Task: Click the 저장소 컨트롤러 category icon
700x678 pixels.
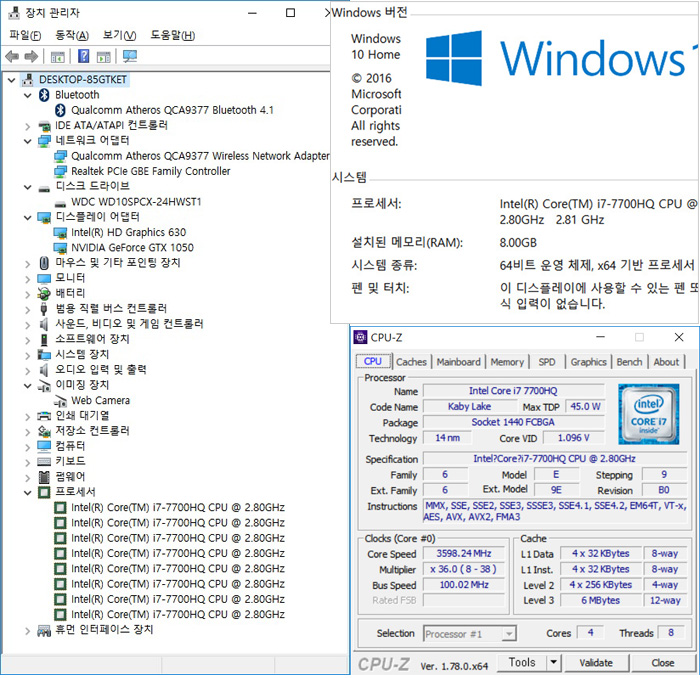Action: tap(44, 431)
